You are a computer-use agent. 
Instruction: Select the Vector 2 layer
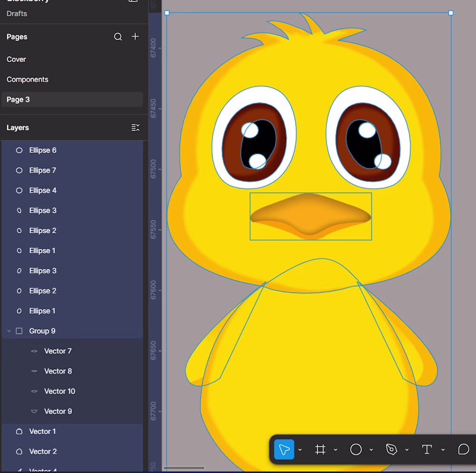tap(72, 452)
